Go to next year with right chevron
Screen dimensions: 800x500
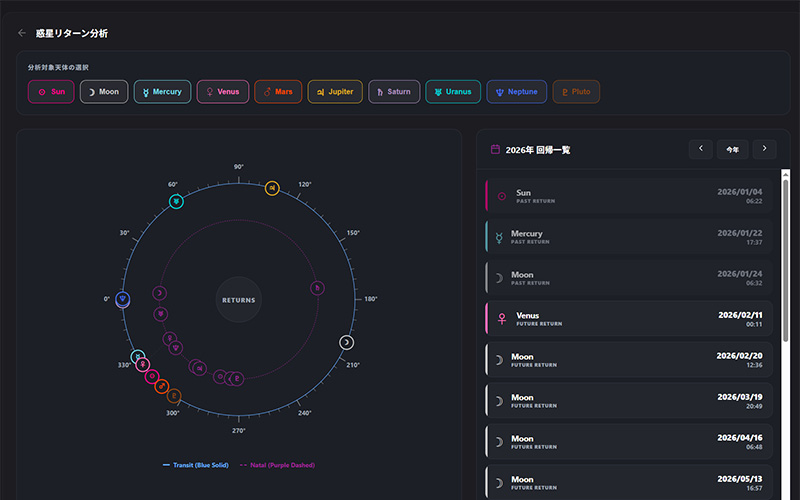(x=764, y=149)
